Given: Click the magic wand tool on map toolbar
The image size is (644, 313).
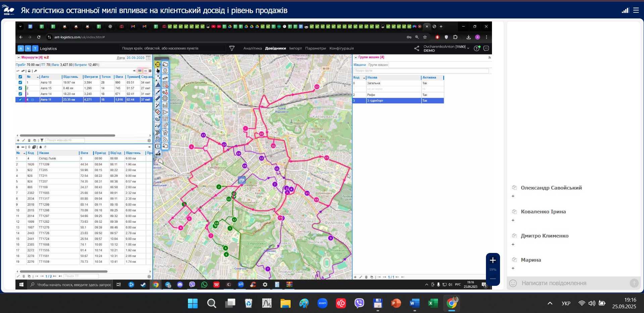Looking at the screenshot, I should 158,105.
